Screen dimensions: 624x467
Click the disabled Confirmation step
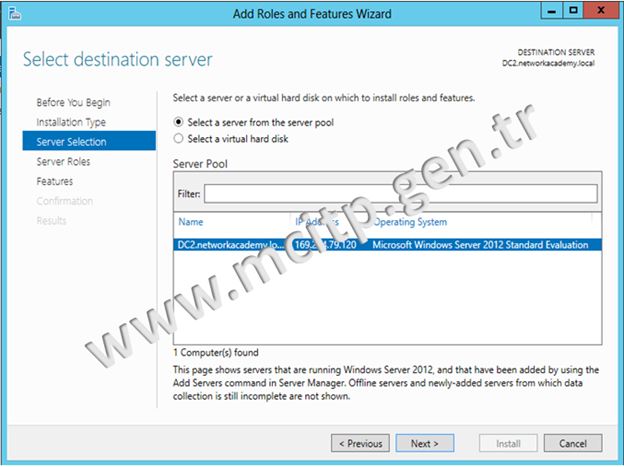[x=64, y=201]
